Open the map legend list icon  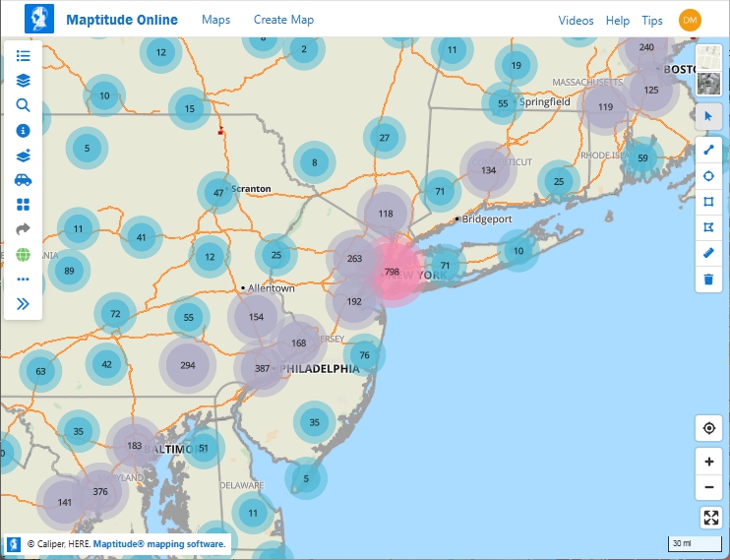[24, 56]
